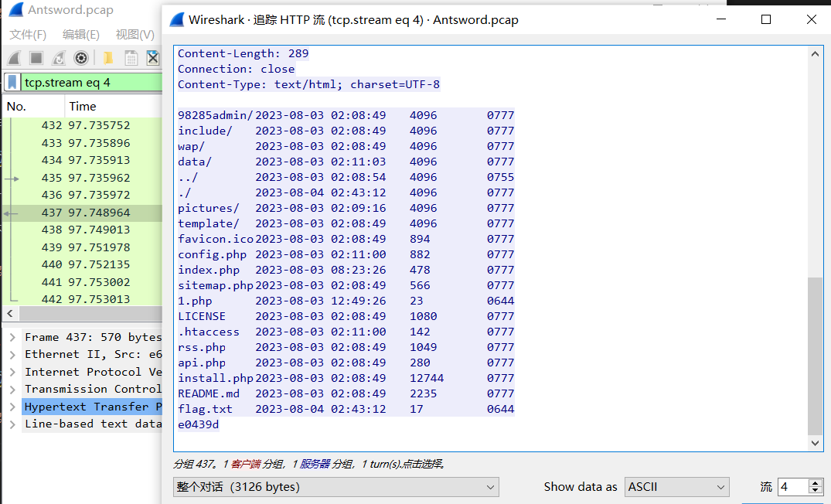831x504 pixels.
Task: Click the tcp.stream eq 4 filter field
Action: 89,82
